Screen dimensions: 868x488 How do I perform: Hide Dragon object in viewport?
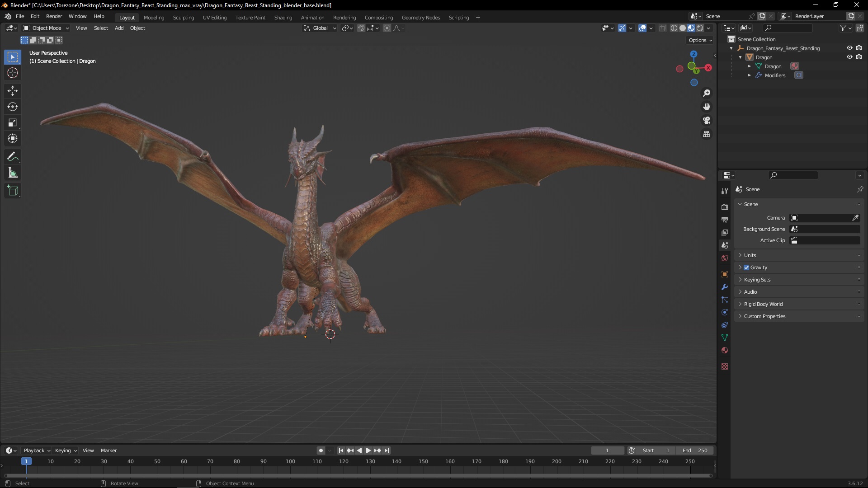(849, 57)
